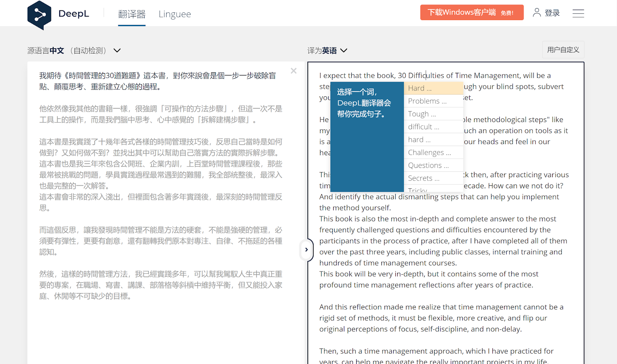Choose 'Secrets ...' from the suggestion list
The height and width of the screenshot is (364, 617).
click(x=433, y=178)
